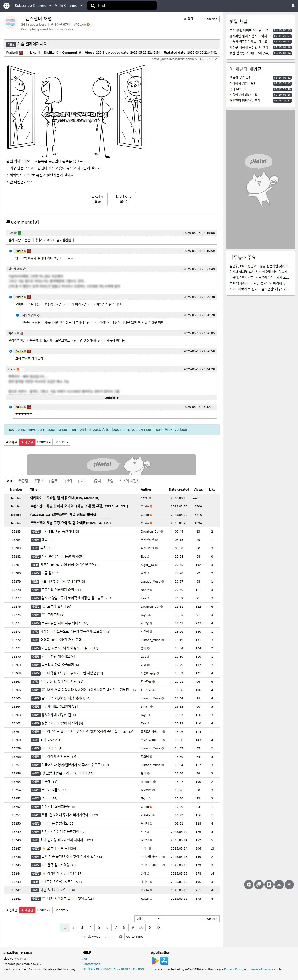Image resolution: width=298 pixels, height=980 pixels.
Task: Go to page 10 in pagination
Action: (141, 927)
